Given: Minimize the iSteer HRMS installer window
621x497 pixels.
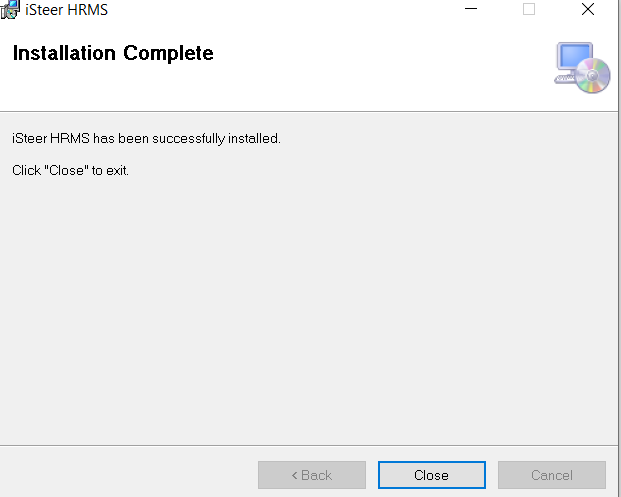Looking at the screenshot, I should tap(471, 9).
